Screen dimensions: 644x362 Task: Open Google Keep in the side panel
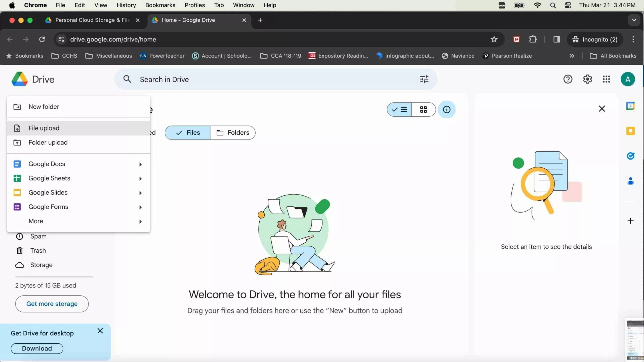[x=631, y=131]
